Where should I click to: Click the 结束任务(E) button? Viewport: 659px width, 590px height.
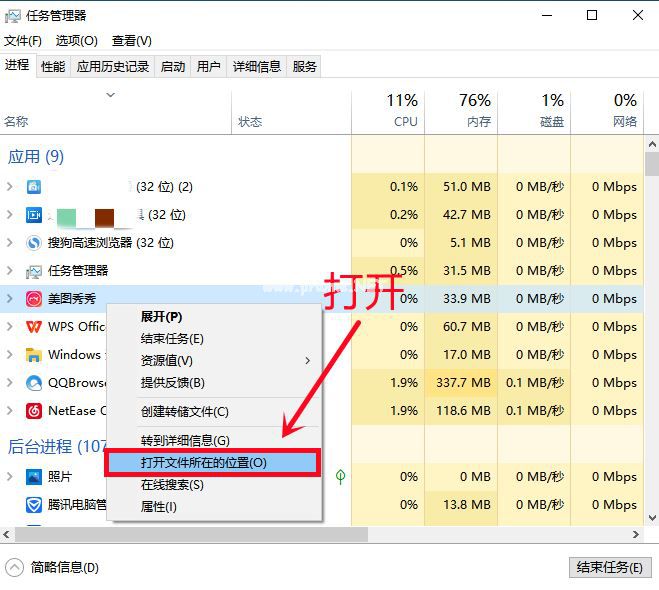click(610, 568)
